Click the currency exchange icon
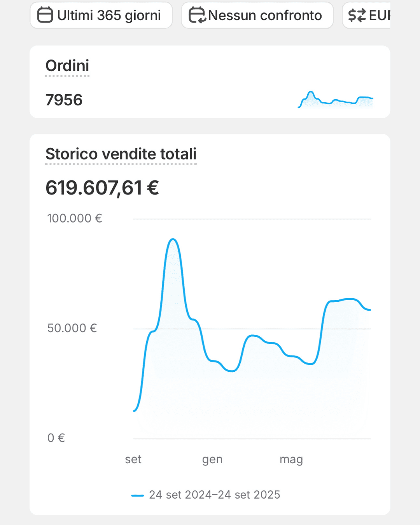Screen dimensions: 420x525 point(357,16)
